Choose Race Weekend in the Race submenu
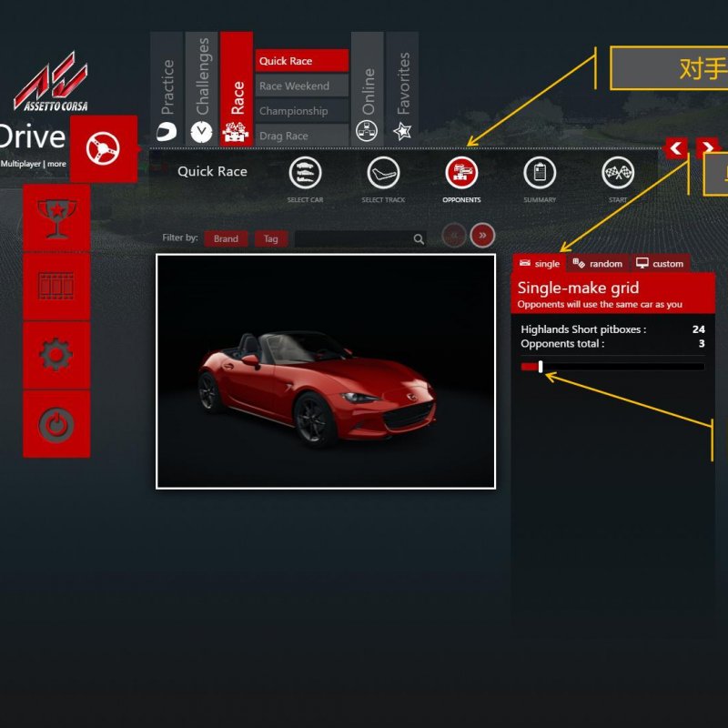This screenshot has height=728, width=728. click(x=302, y=86)
